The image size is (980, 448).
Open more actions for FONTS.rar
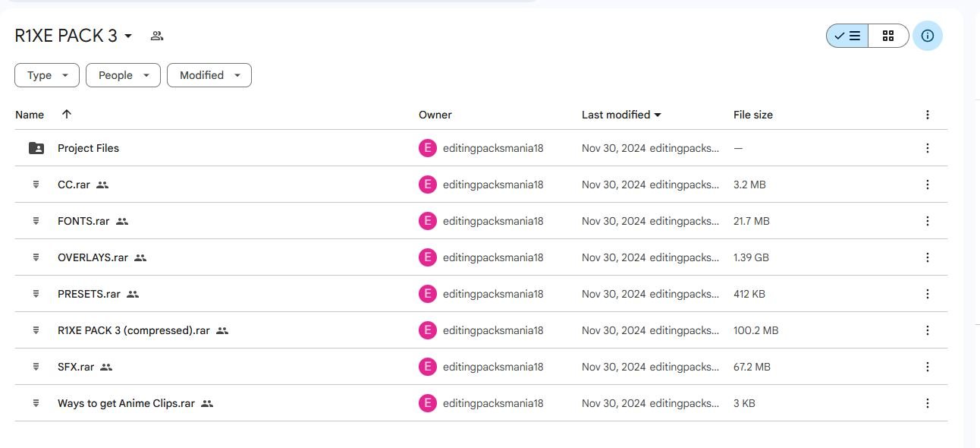(927, 221)
